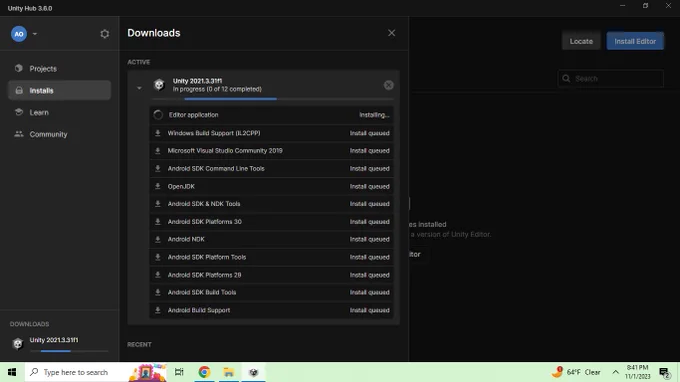This screenshot has width=680, height=382.
Task: Click download icon for Android SDK Platforms 30
Action: click(x=158, y=221)
